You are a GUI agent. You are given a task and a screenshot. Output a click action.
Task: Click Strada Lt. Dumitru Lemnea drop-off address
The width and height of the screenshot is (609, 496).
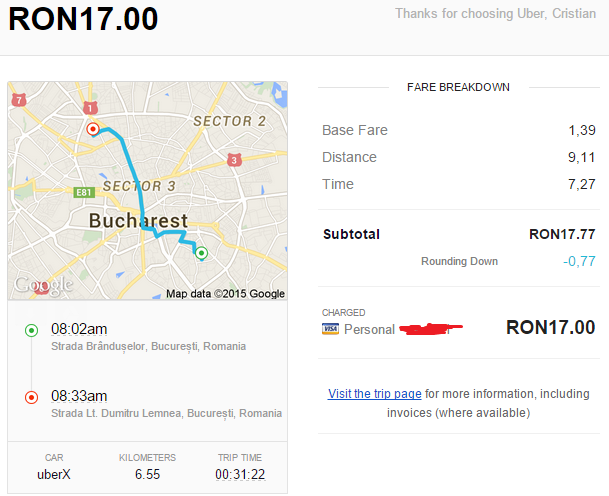pyautogui.click(x=166, y=413)
